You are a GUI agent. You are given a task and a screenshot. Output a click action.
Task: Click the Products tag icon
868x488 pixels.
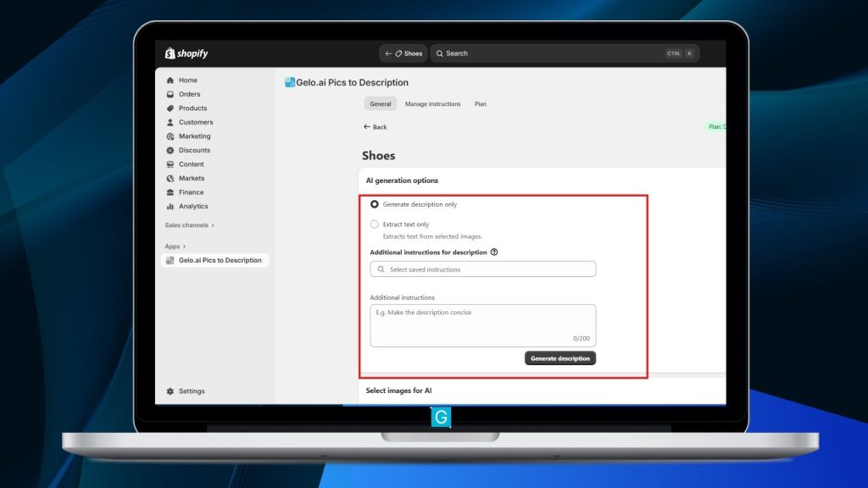tap(170, 108)
